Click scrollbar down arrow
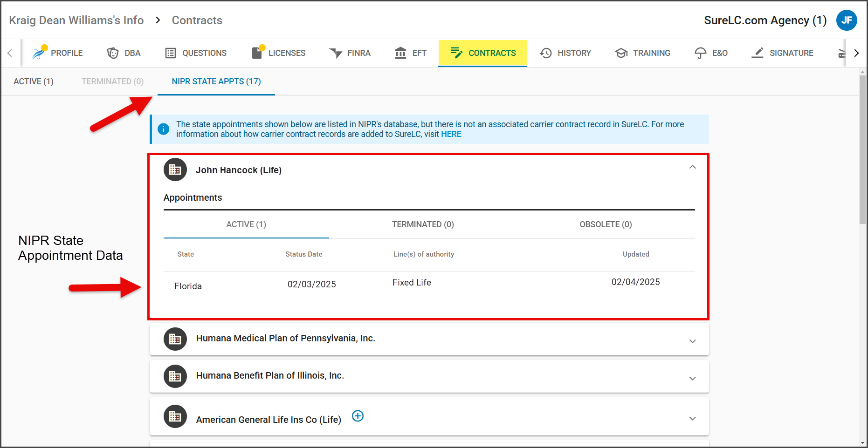The image size is (868, 448). tap(862, 443)
